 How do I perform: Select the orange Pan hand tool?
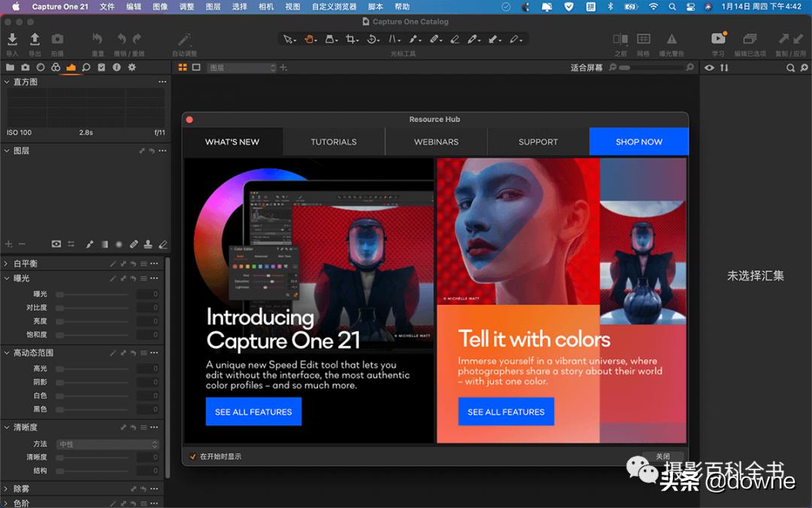pyautogui.click(x=309, y=39)
